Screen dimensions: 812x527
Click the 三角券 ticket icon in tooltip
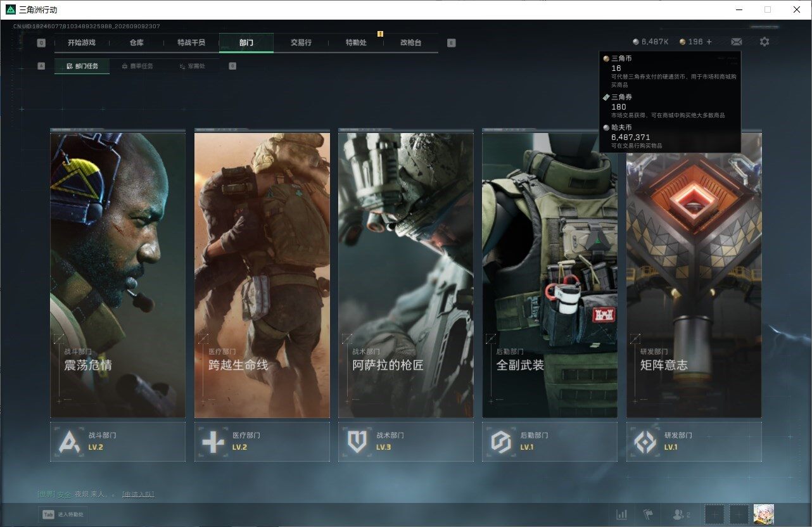[x=606, y=97]
